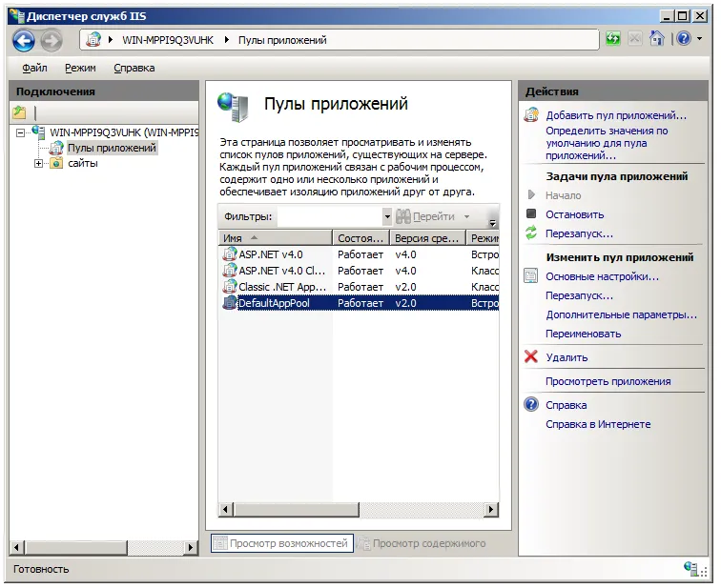Focus the Фильтры input field
Image resolution: width=721 pixels, height=588 pixels.
click(x=330, y=216)
